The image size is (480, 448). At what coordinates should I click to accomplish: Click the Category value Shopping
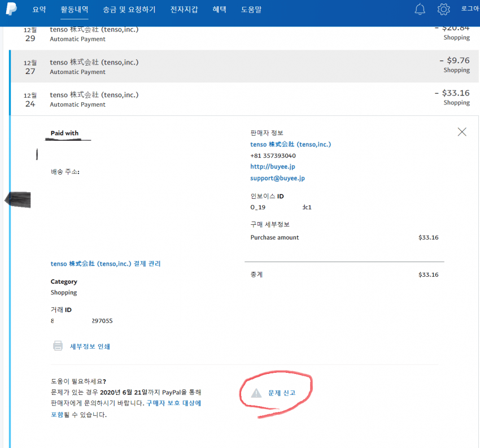[64, 293]
